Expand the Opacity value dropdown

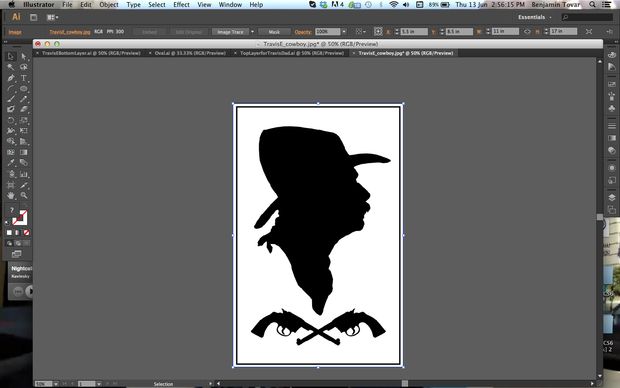click(x=344, y=32)
